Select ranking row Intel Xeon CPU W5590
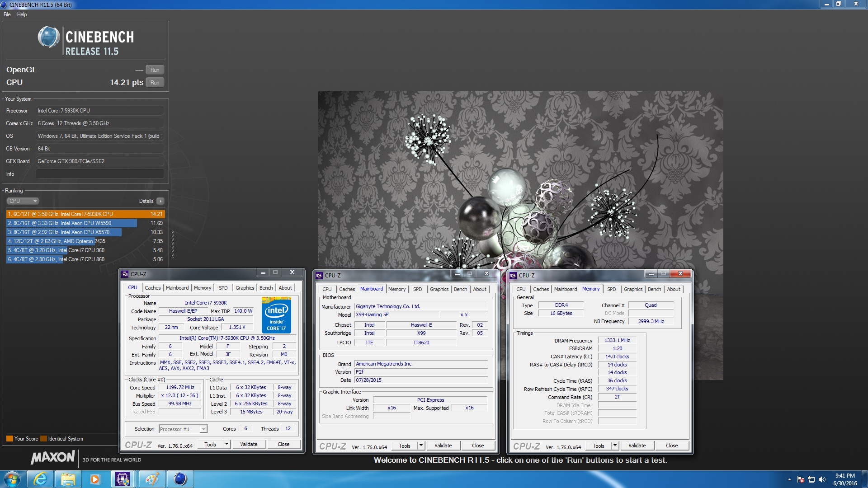Image resolution: width=868 pixels, height=488 pixels. point(85,223)
